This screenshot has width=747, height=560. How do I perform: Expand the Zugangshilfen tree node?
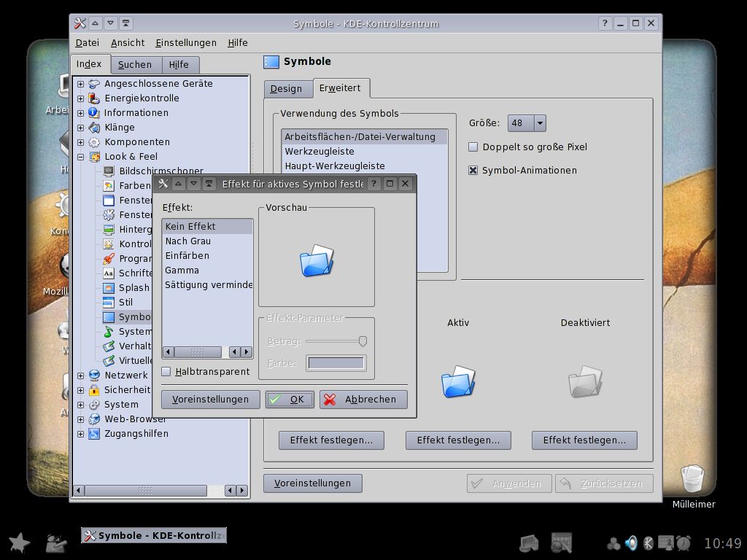(x=80, y=434)
